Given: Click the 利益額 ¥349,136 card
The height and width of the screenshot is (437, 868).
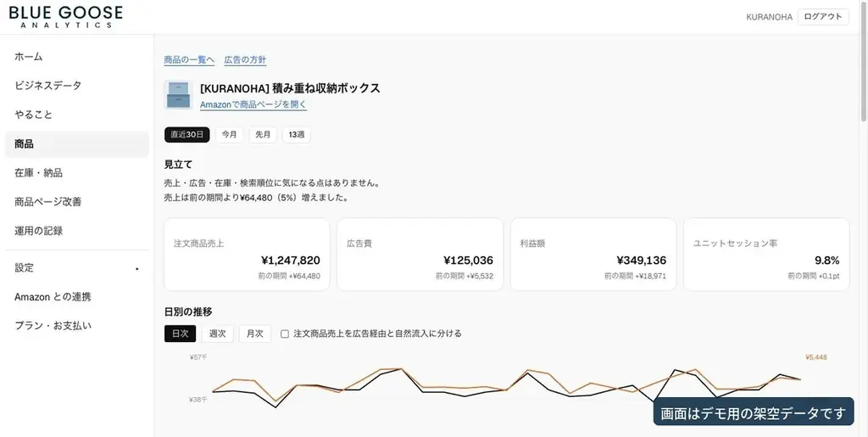Looking at the screenshot, I should point(593,255).
